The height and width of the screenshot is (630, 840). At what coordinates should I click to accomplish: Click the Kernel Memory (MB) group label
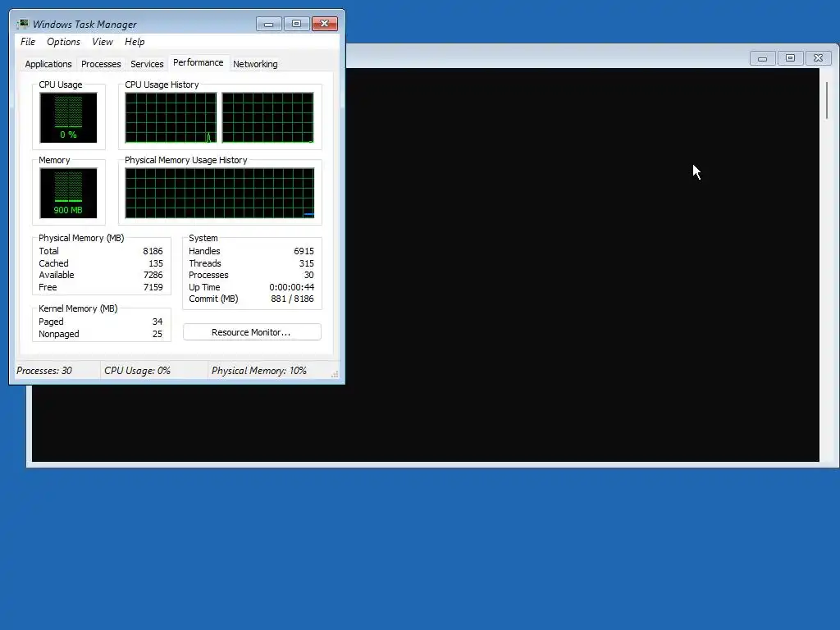point(78,308)
